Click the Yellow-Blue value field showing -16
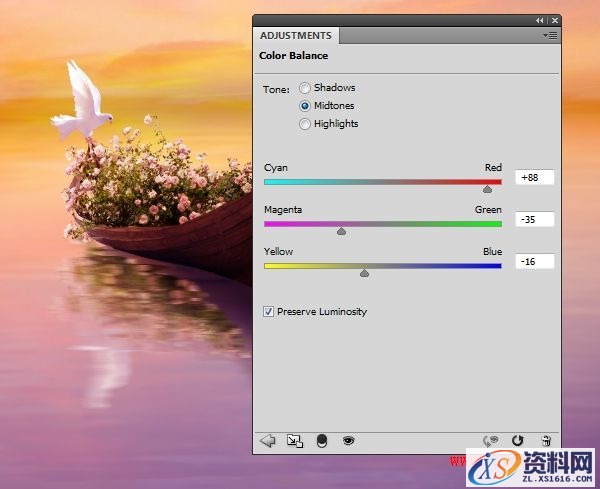 click(x=535, y=261)
